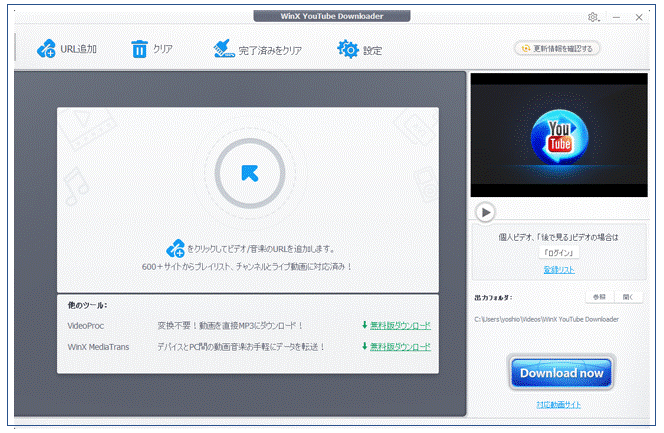
Task: Open WinX MediaTrans 無料版ダウンロード link
Action: point(400,346)
